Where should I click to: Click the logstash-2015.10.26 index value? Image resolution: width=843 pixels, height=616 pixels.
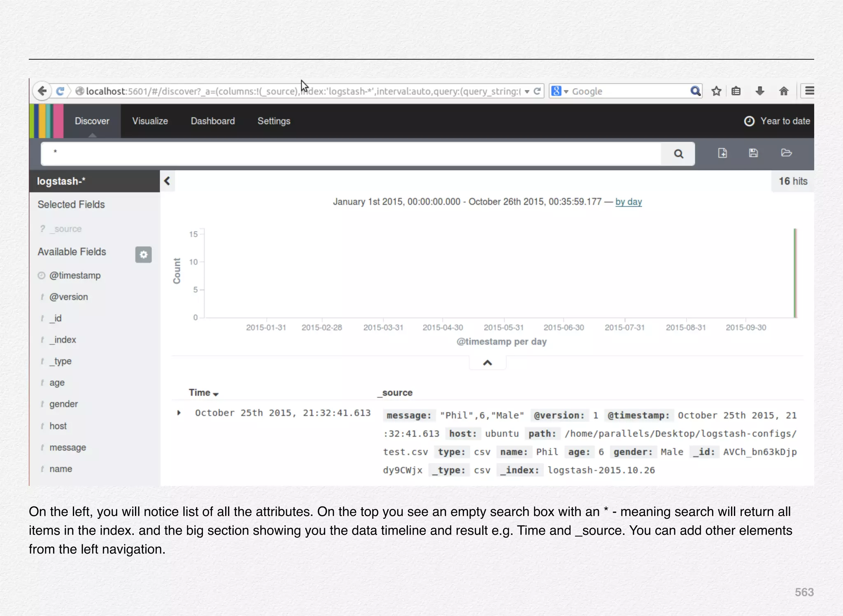[601, 470]
